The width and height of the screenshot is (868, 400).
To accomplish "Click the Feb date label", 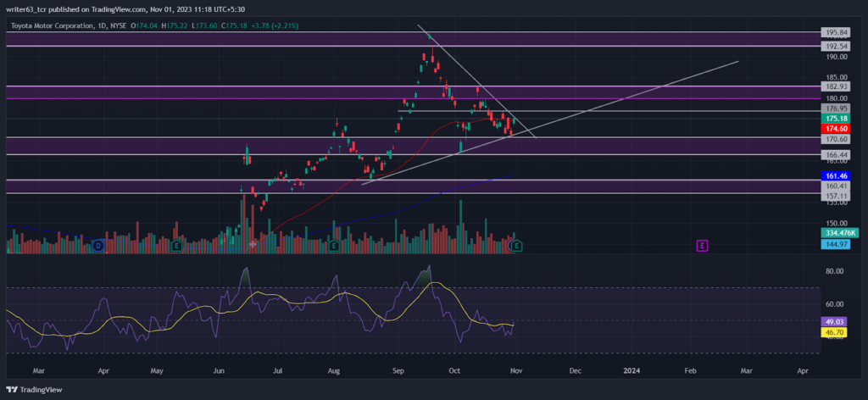I will coord(690,369).
